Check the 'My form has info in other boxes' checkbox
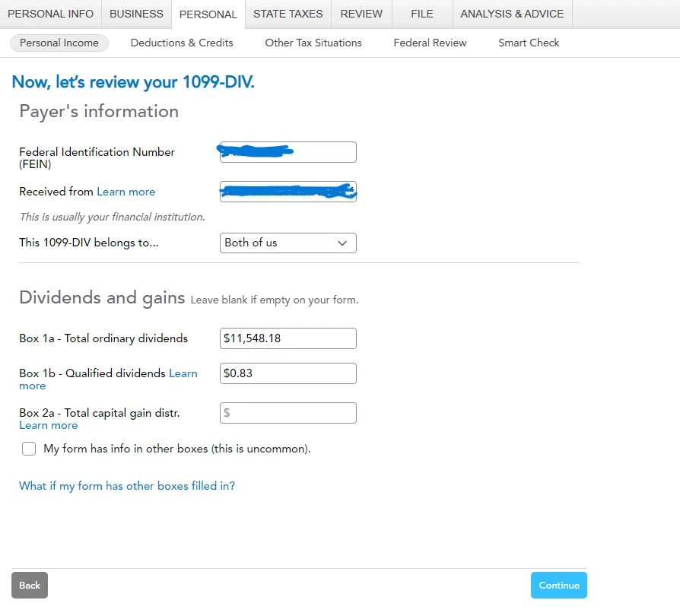The width and height of the screenshot is (680, 616). [29, 449]
